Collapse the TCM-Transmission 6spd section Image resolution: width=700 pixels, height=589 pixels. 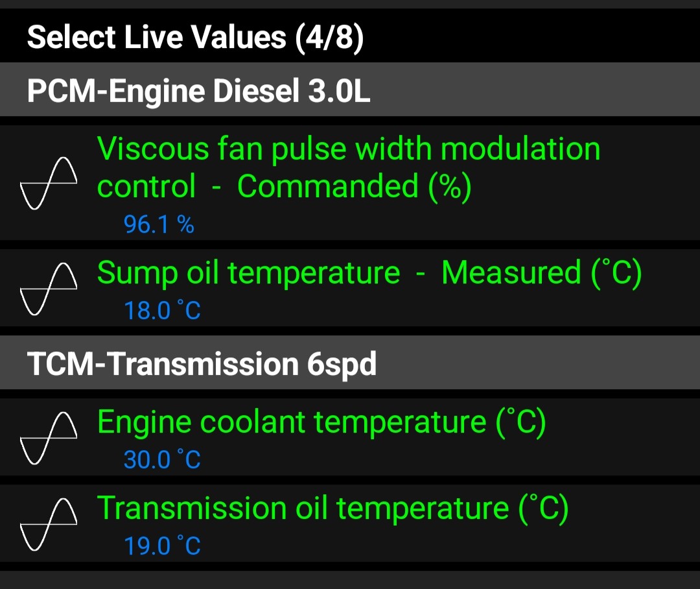(350, 363)
